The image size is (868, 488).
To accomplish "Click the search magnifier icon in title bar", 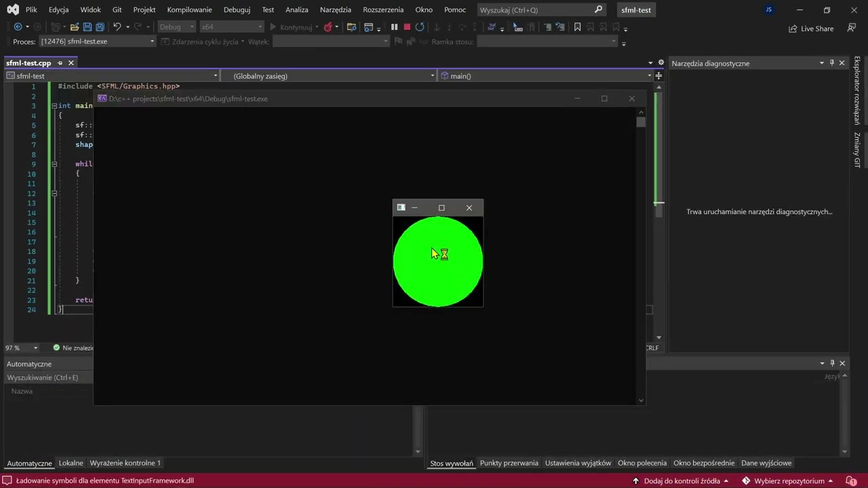I will tap(598, 9).
